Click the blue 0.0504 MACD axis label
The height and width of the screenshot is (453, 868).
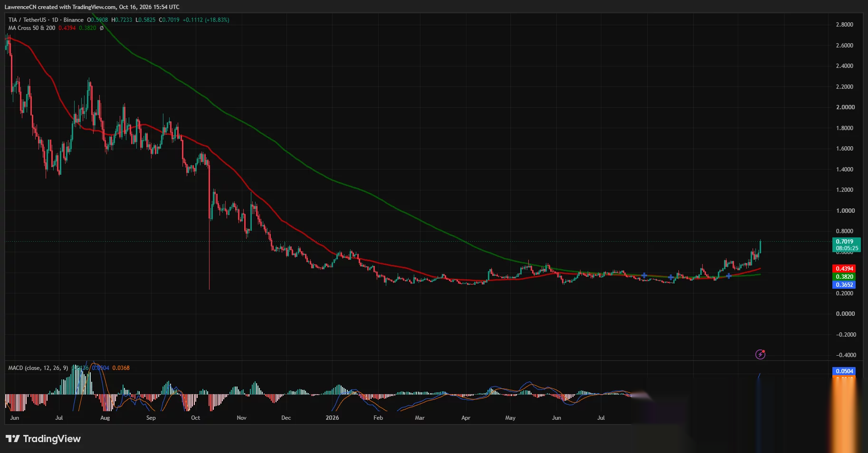(x=844, y=371)
